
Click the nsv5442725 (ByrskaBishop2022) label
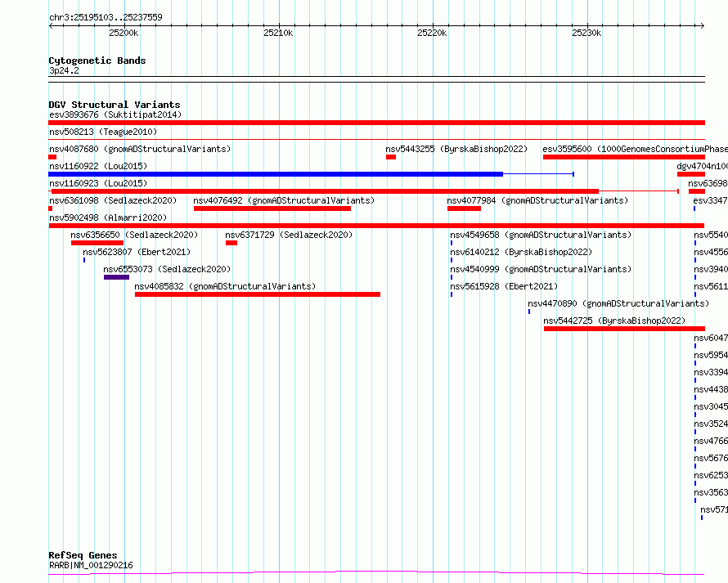[x=614, y=321]
